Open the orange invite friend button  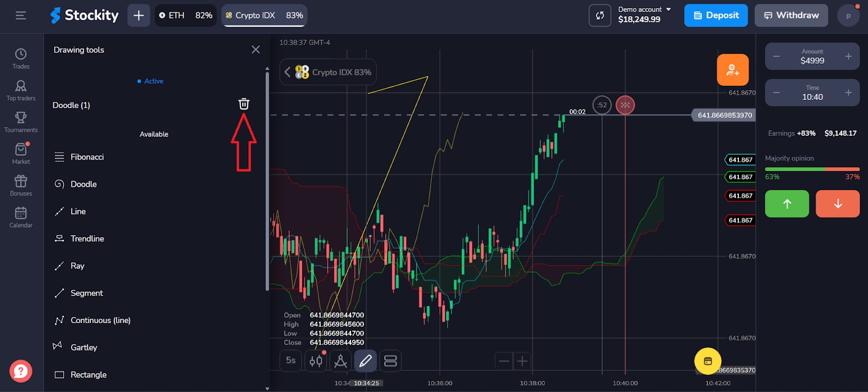click(732, 70)
